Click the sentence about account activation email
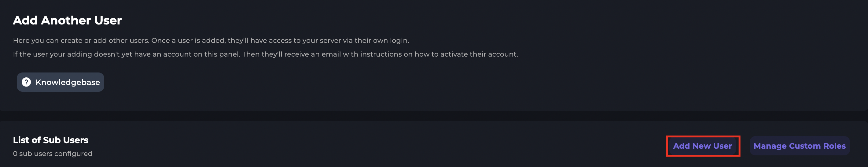868x167 pixels. click(x=265, y=54)
